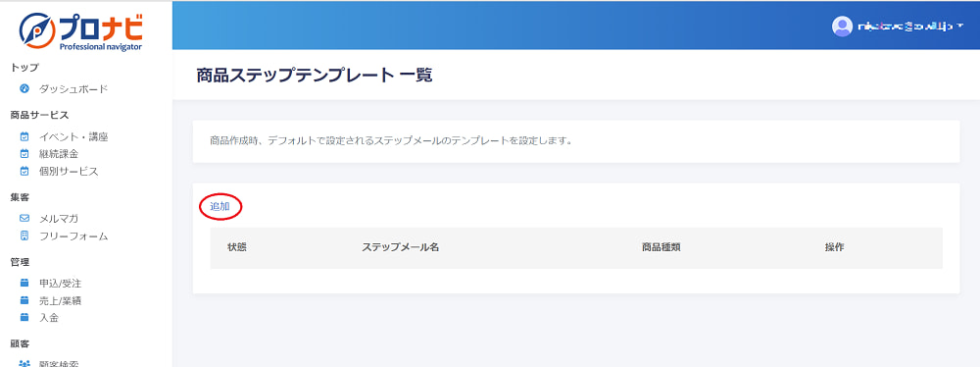The height and width of the screenshot is (367, 980).
Task: Click the 追加 link
Action: [x=220, y=207]
